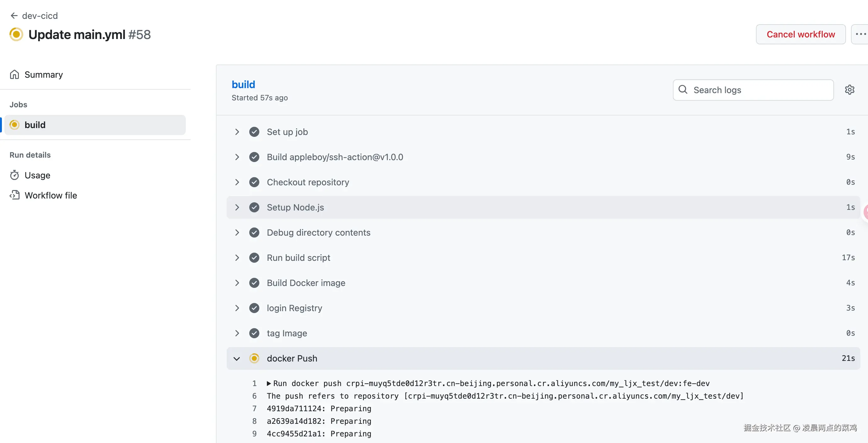This screenshot has height=443, width=868.
Task: Open the Workflow file view
Action: pos(51,195)
